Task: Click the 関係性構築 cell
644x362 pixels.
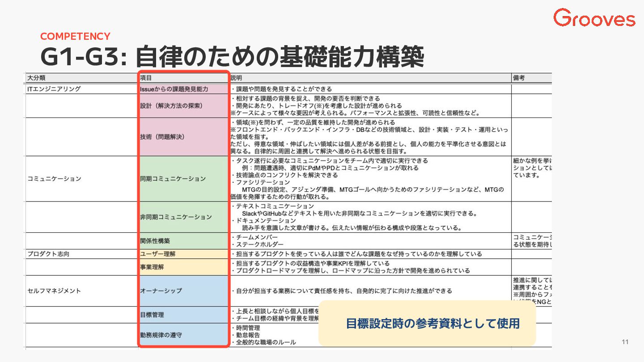Action: 184,241
